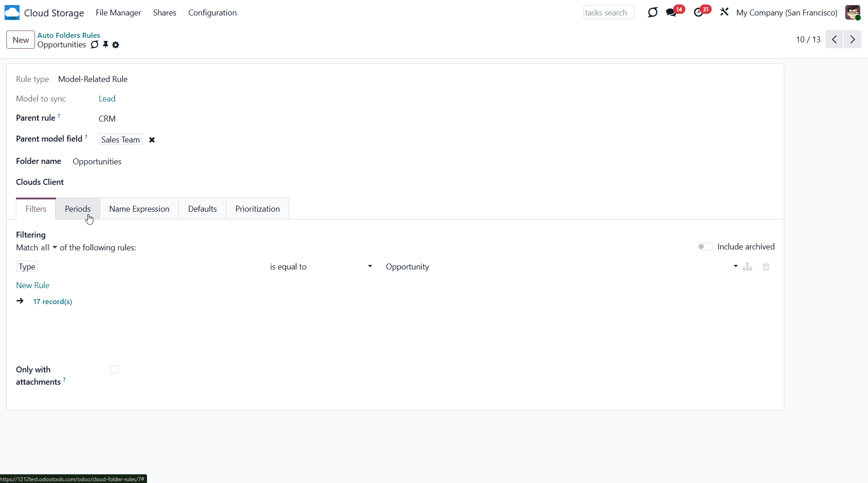Image resolution: width=868 pixels, height=483 pixels.
Task: Open the gear actions menu icon
Action: pos(116,45)
